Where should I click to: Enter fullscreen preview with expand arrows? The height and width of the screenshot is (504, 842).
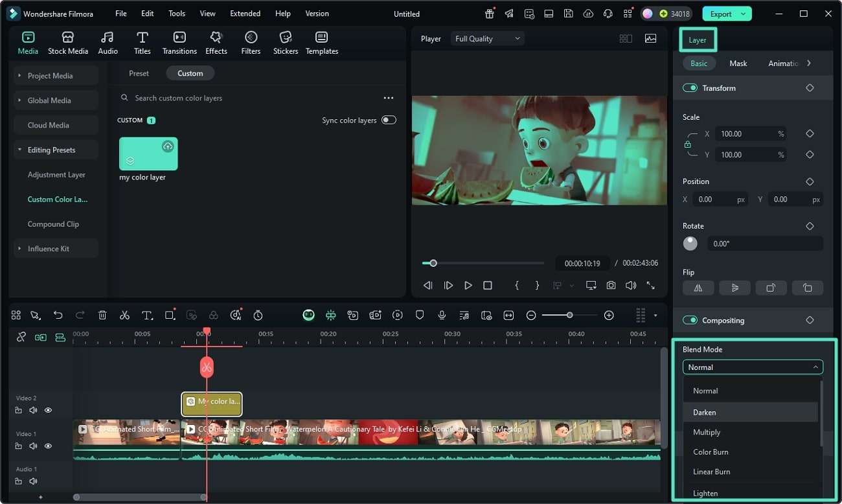[x=650, y=285]
